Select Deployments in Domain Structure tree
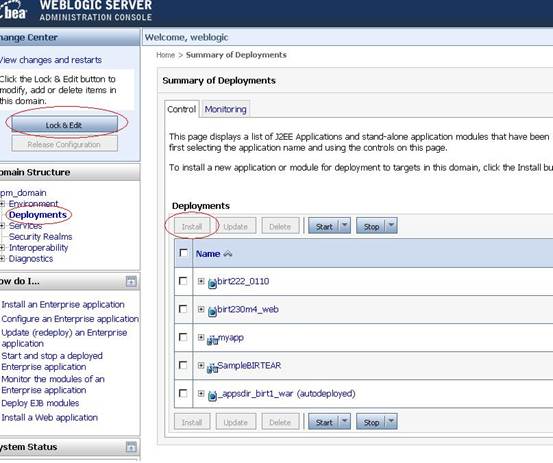553x463 pixels. point(38,215)
